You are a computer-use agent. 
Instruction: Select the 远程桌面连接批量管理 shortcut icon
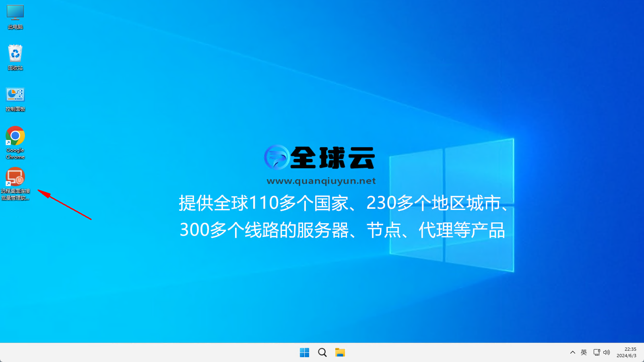[15, 184]
